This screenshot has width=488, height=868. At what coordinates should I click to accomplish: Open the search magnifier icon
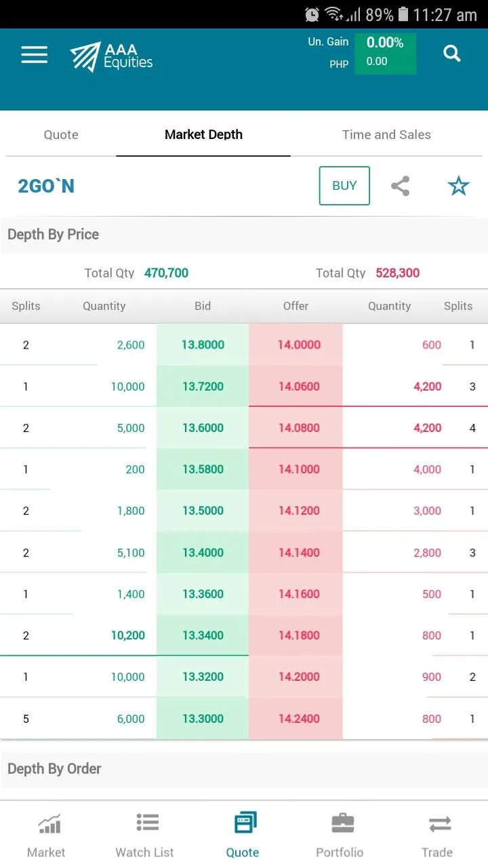click(452, 53)
